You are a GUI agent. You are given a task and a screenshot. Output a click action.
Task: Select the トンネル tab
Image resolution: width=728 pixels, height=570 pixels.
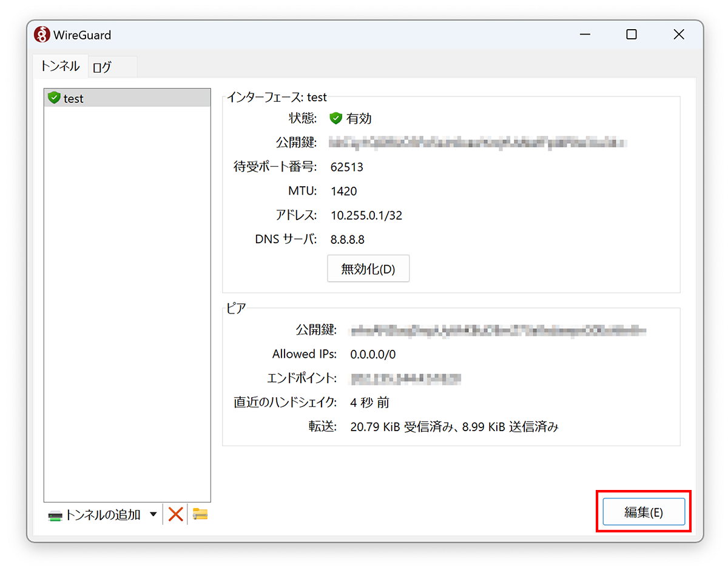tap(60, 67)
